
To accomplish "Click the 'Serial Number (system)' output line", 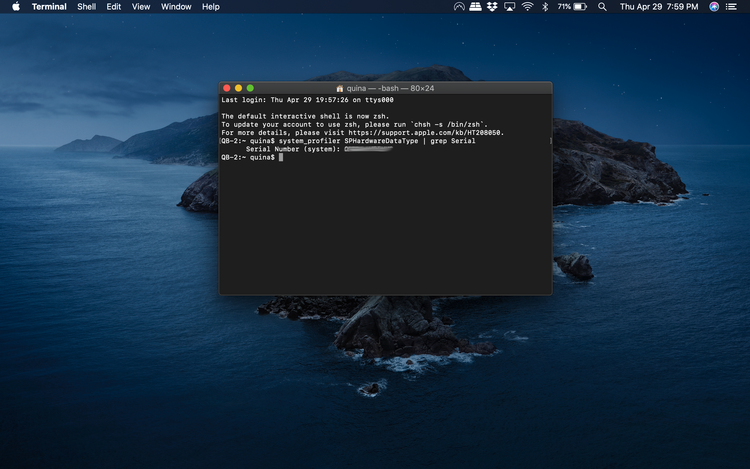I will [x=320, y=149].
